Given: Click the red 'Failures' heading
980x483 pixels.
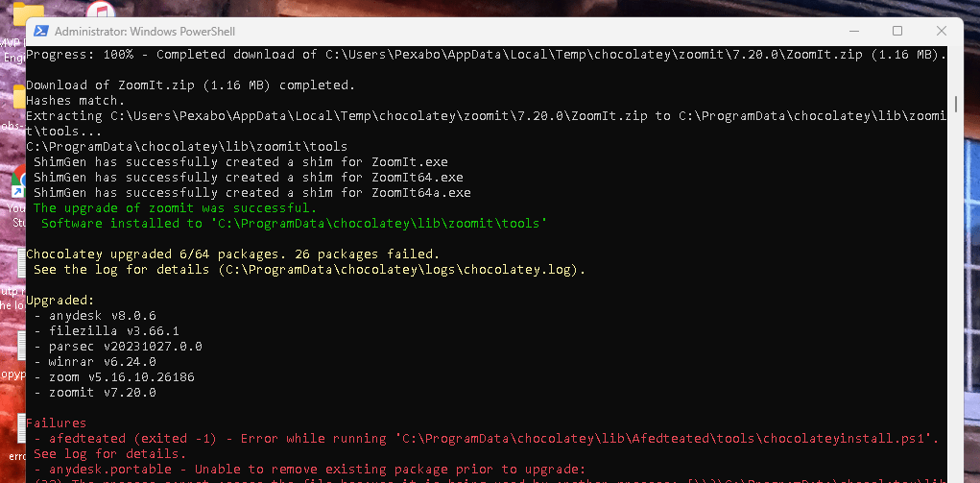Looking at the screenshot, I should coord(57,423).
